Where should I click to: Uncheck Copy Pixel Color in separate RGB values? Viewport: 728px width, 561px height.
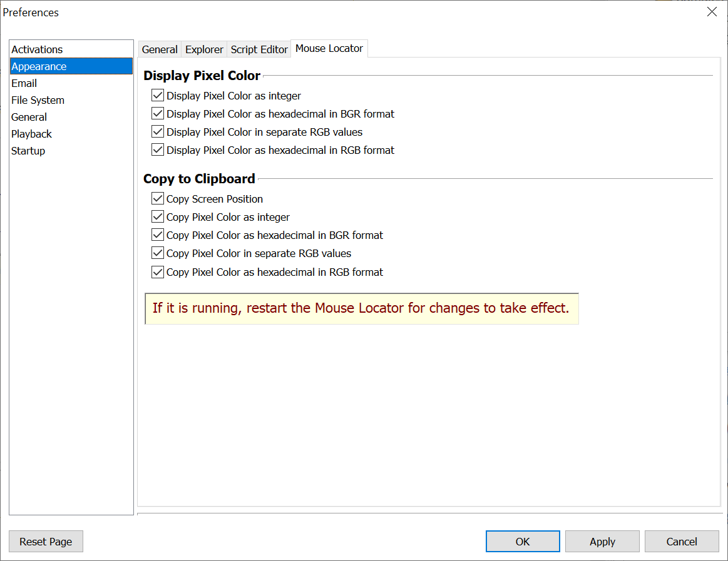click(158, 253)
